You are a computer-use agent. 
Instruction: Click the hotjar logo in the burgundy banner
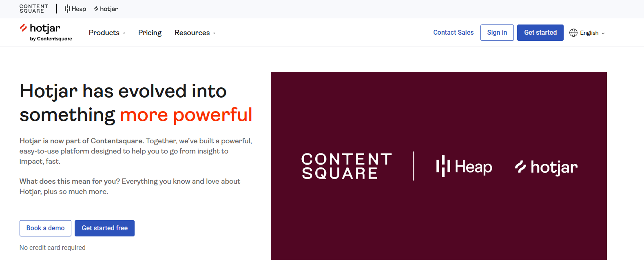547,167
